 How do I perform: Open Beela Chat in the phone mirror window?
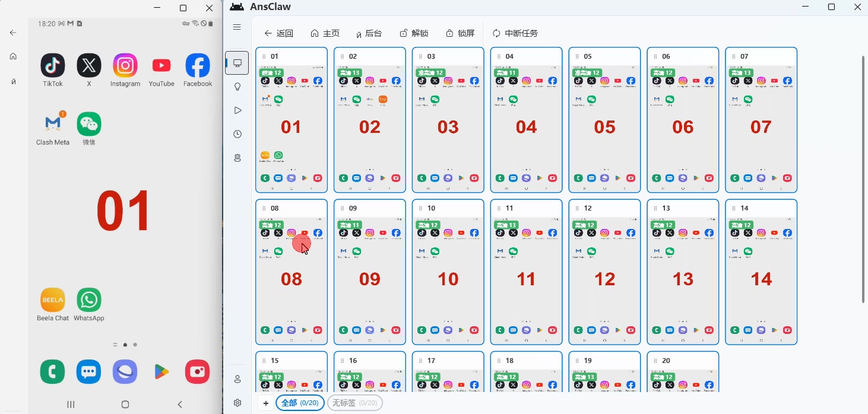point(53,300)
